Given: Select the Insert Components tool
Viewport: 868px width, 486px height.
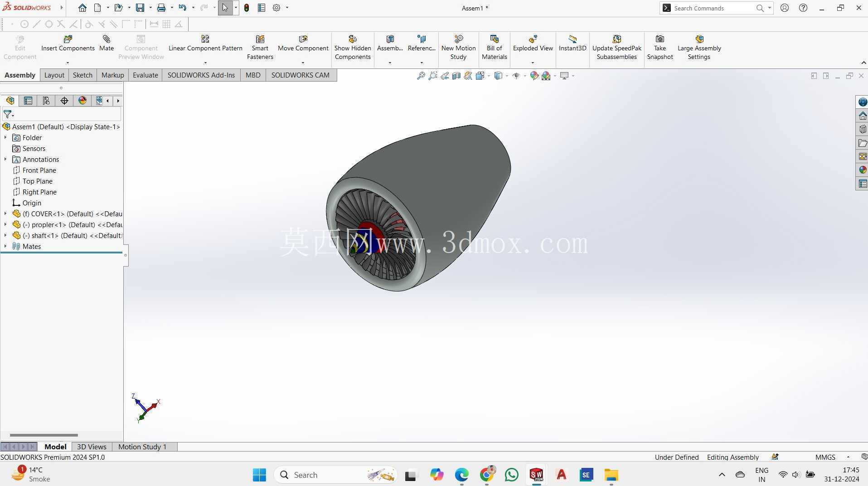Looking at the screenshot, I should pos(68,44).
